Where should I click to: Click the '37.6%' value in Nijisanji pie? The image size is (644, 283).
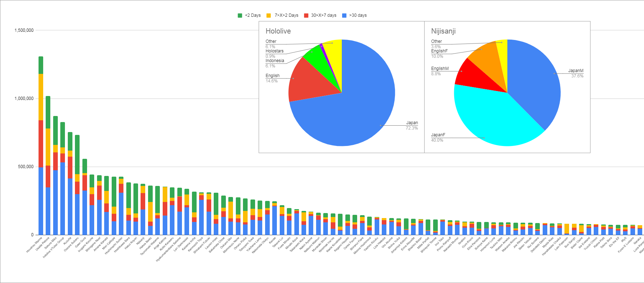coord(577,76)
